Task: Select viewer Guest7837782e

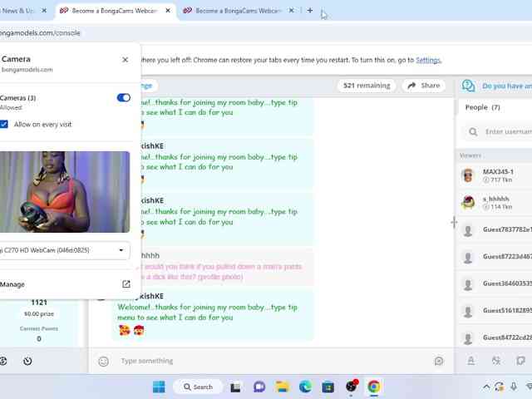Action: tap(495, 229)
